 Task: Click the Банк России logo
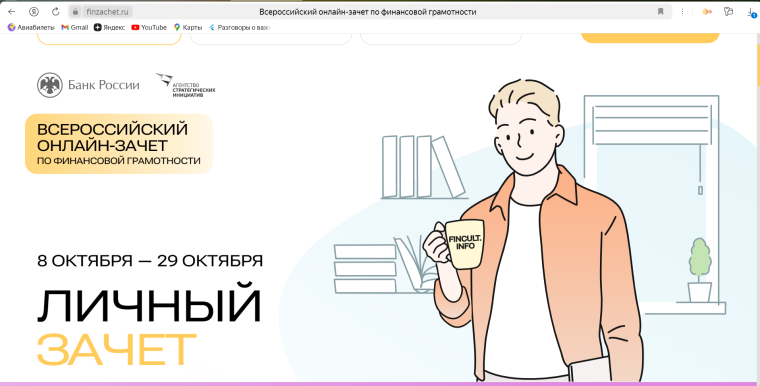[88, 85]
